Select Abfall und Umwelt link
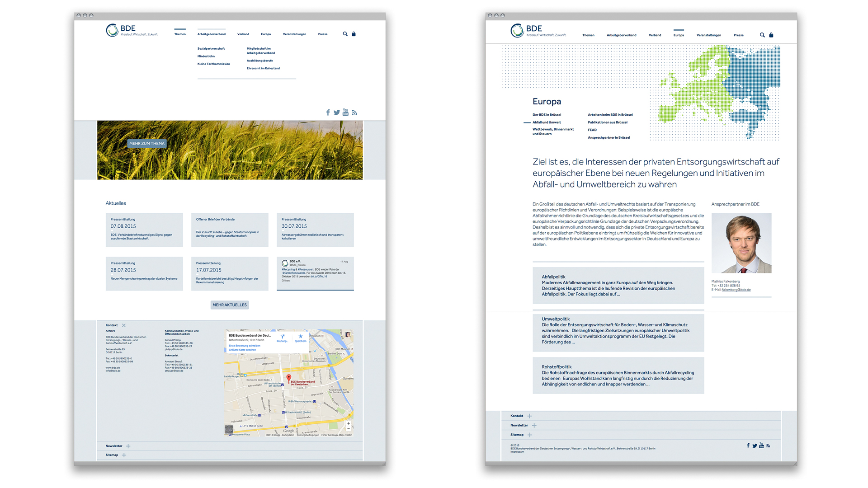Viewport: 868px width, 488px height. pos(547,122)
